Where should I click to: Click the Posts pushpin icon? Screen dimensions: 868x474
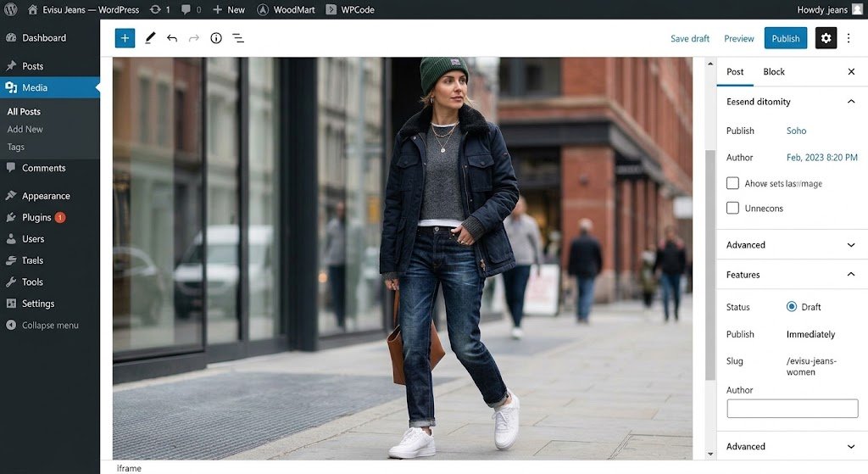click(x=11, y=66)
